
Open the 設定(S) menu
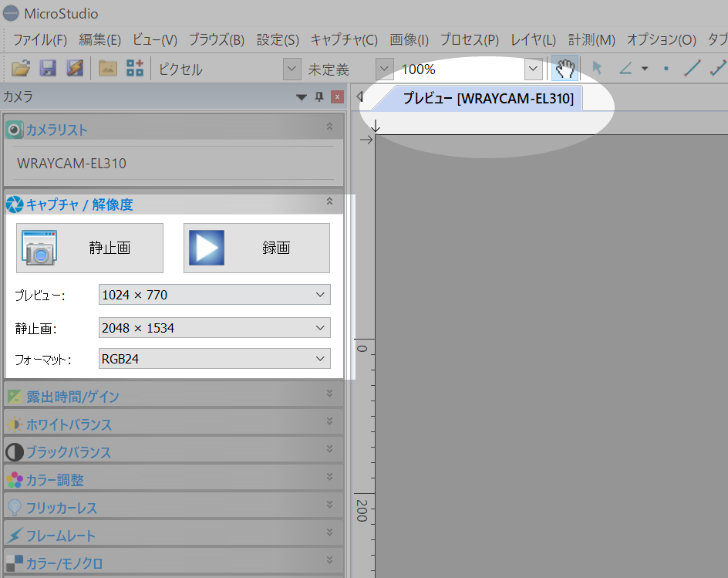tap(278, 40)
